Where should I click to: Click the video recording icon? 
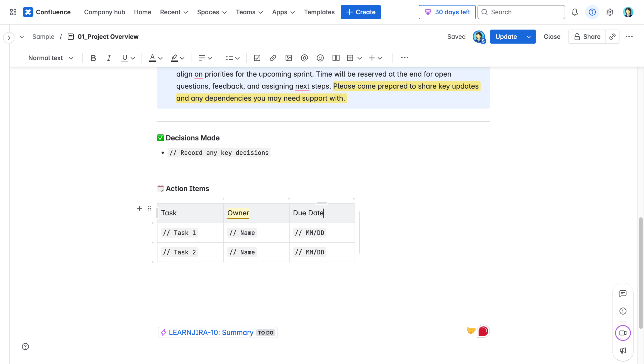pos(623,333)
